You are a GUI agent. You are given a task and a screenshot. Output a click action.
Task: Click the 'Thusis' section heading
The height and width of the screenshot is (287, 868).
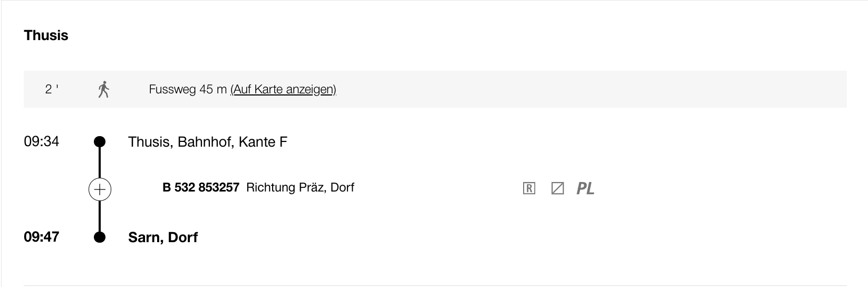46,36
